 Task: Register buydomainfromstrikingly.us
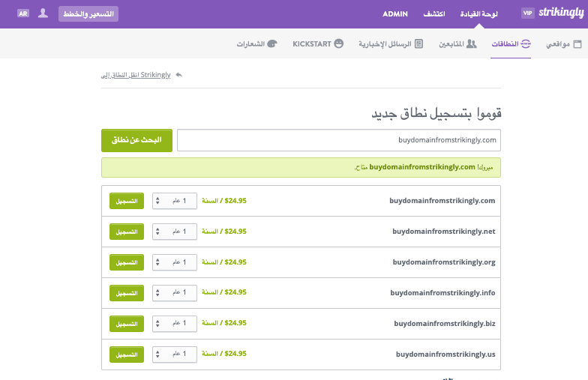pos(127,355)
